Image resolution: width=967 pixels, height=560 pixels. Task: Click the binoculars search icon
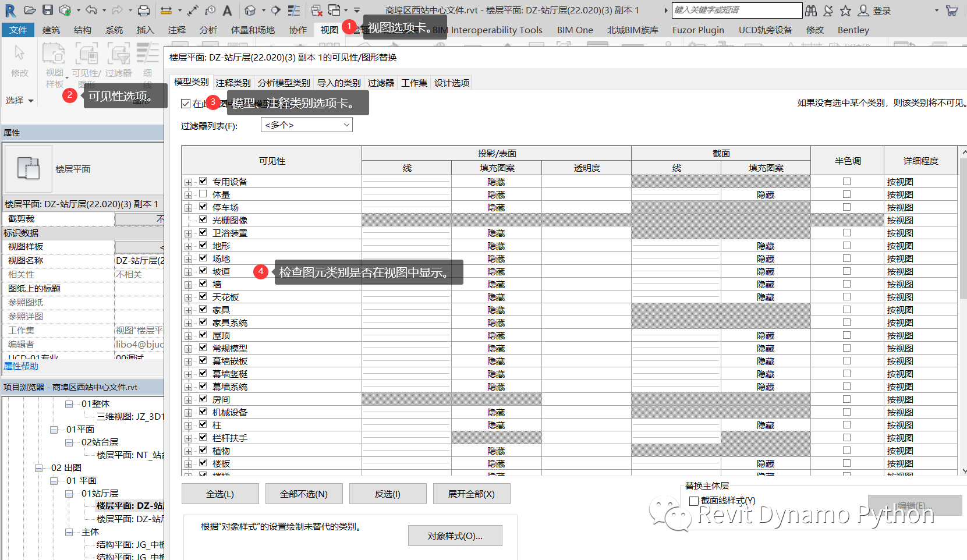811,10
